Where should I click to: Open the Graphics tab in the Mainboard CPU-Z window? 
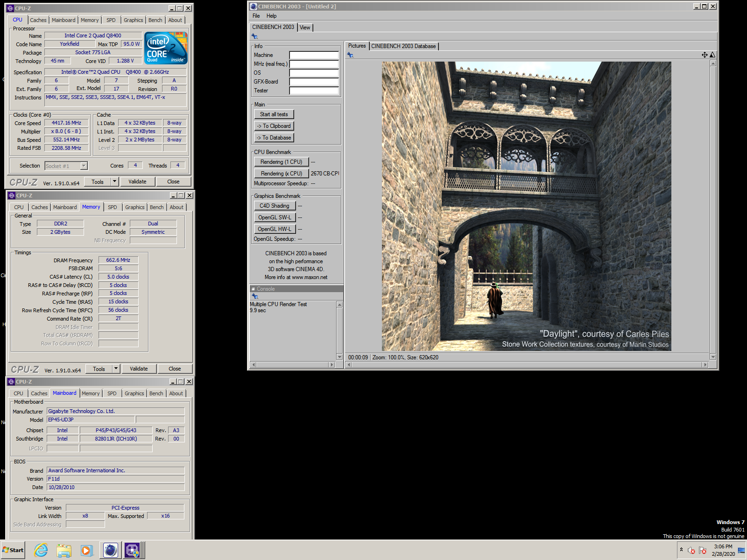click(134, 393)
